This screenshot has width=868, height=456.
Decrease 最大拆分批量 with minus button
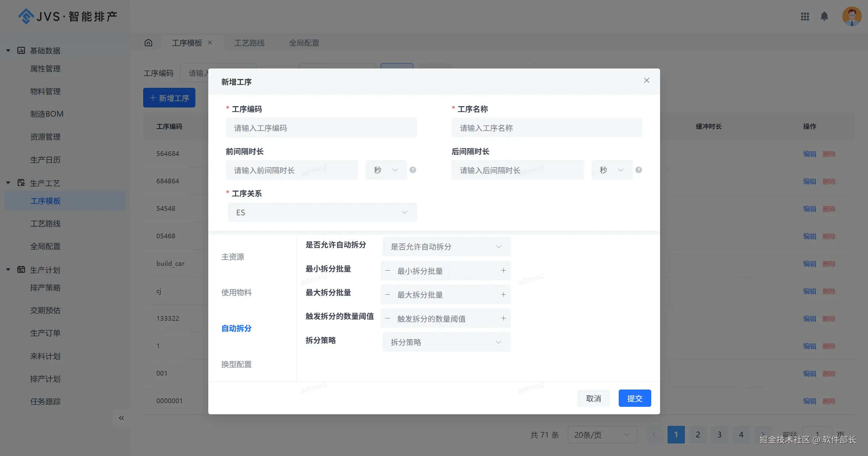(387, 295)
